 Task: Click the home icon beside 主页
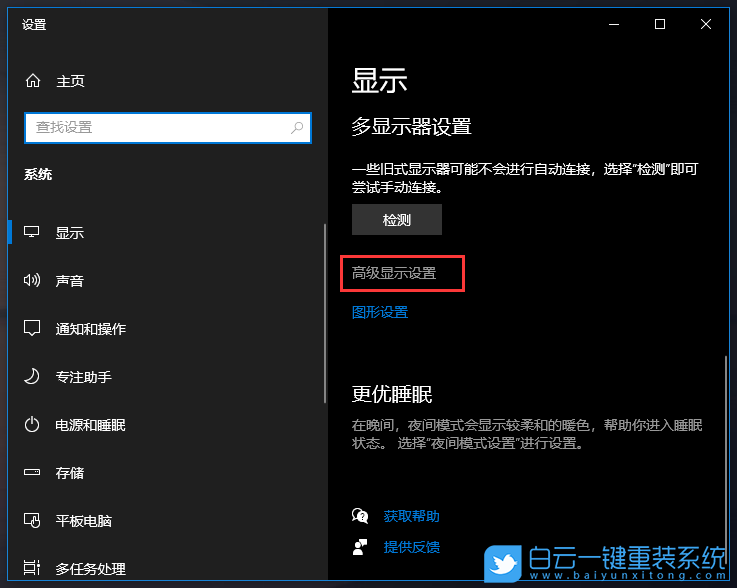click(33, 81)
